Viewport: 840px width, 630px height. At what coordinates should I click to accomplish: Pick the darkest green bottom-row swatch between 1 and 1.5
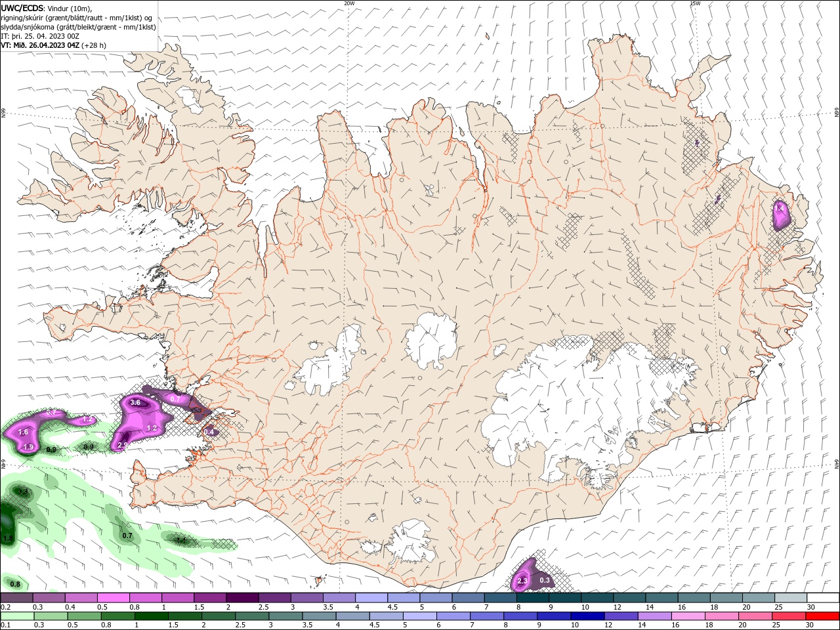(x=151, y=616)
